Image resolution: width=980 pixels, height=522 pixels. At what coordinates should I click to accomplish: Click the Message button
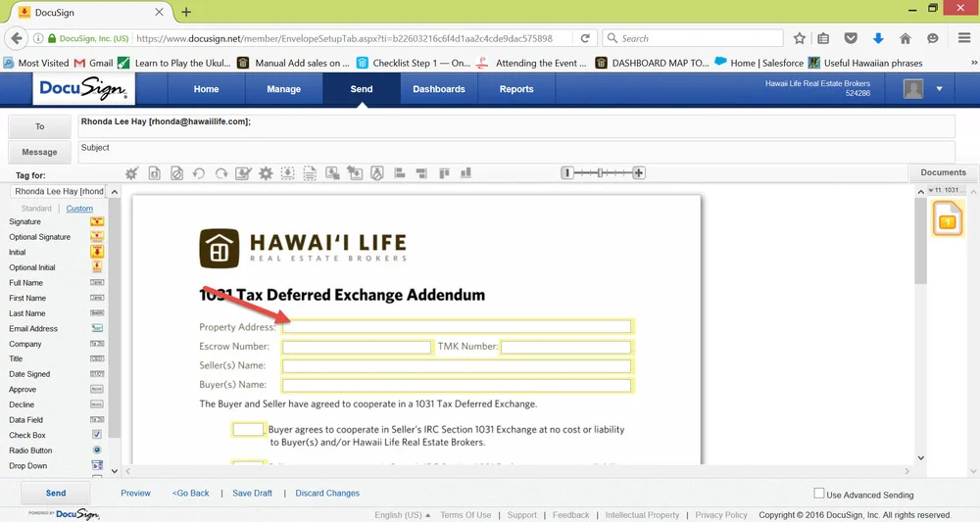39,152
